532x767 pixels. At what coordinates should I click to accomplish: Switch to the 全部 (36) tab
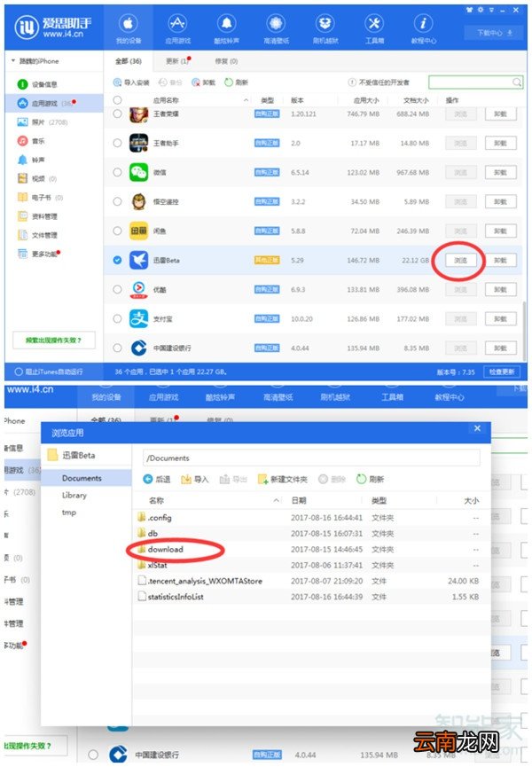128,61
